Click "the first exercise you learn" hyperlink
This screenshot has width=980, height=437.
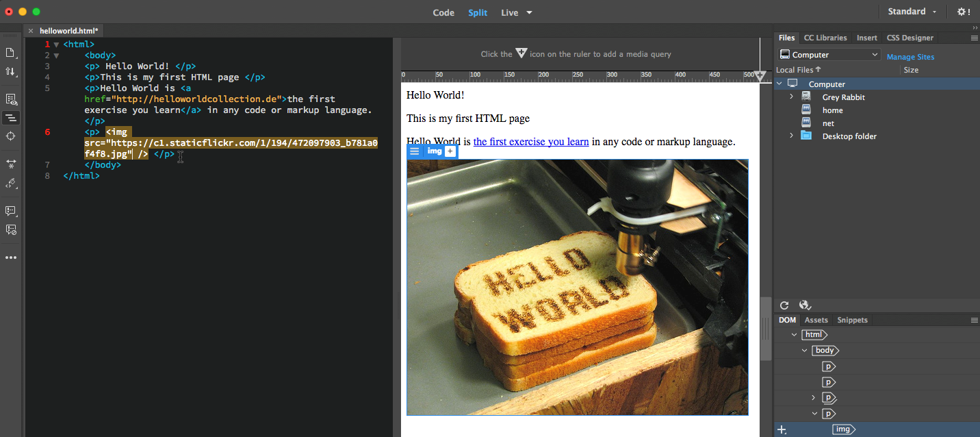click(x=530, y=142)
